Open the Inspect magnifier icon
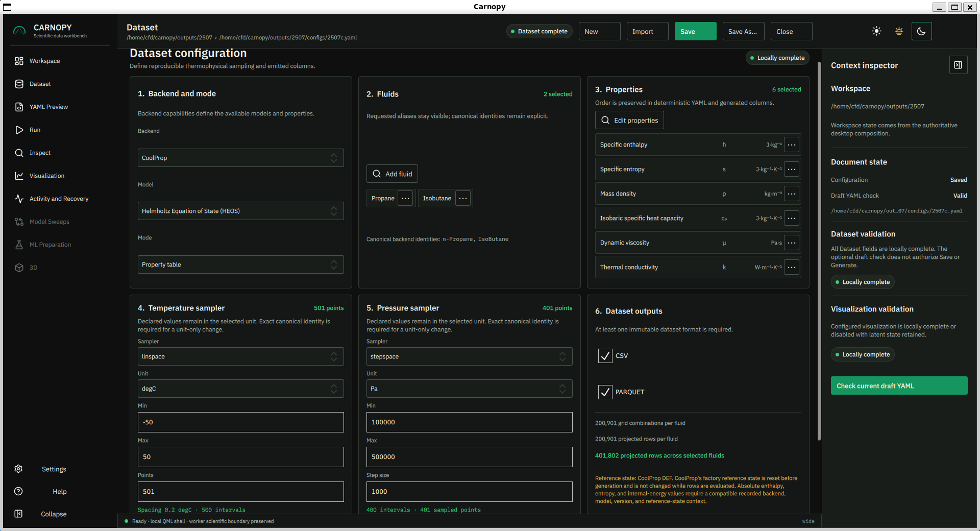Viewport: 980px width, 531px height. coord(19,153)
